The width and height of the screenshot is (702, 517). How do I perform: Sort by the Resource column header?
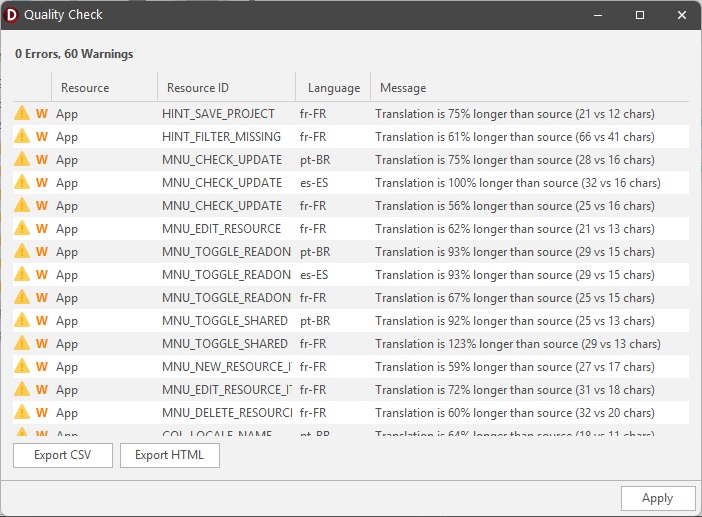pos(85,88)
